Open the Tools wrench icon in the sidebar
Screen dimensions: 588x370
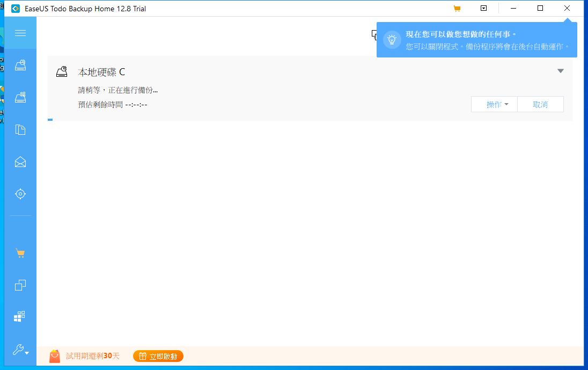20,350
